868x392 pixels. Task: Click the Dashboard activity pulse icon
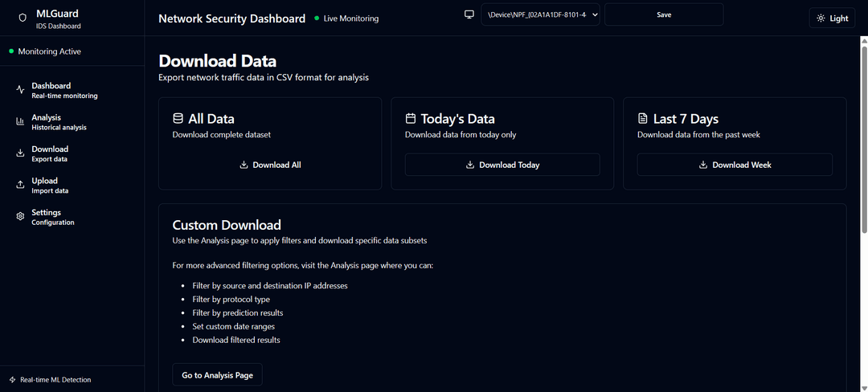pyautogui.click(x=20, y=90)
